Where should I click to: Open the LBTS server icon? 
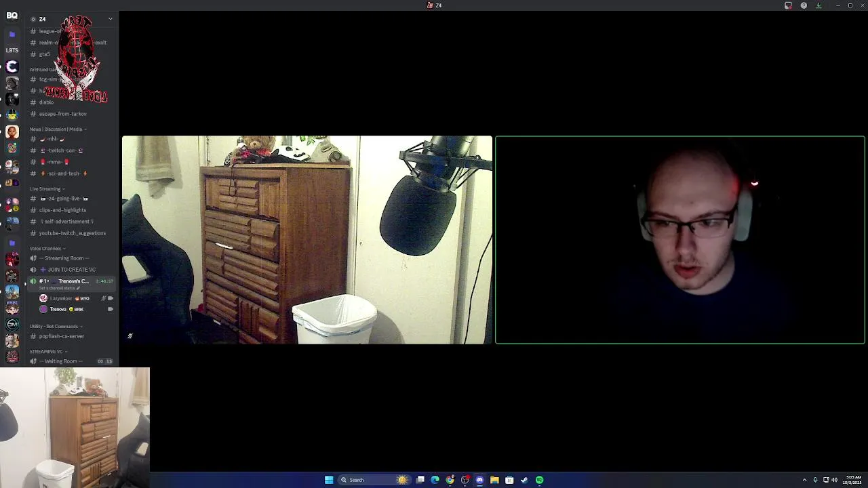click(x=12, y=50)
